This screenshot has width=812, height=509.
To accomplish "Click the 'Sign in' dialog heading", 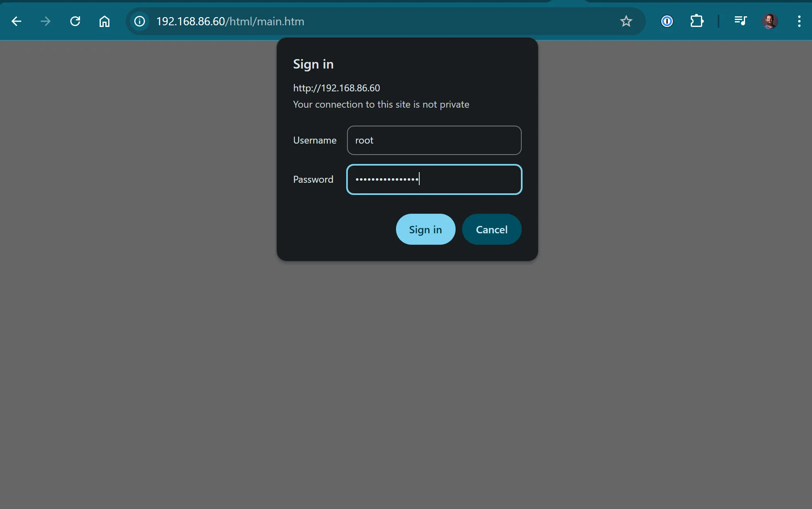I will click(313, 64).
